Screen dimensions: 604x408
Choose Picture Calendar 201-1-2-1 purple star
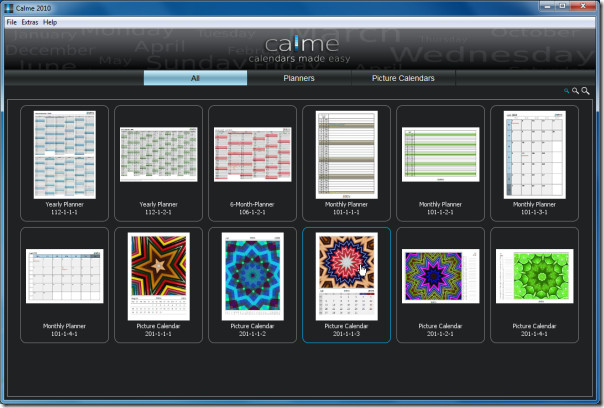point(440,285)
